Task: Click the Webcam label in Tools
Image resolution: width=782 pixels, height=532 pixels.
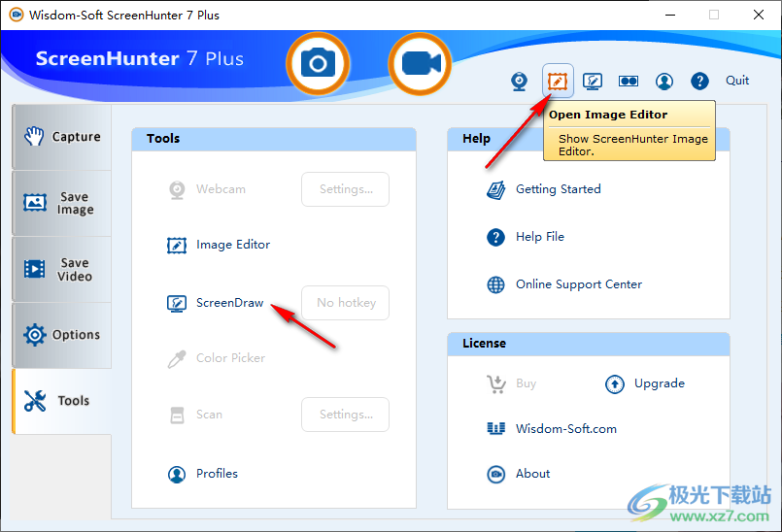Action: pos(221,189)
